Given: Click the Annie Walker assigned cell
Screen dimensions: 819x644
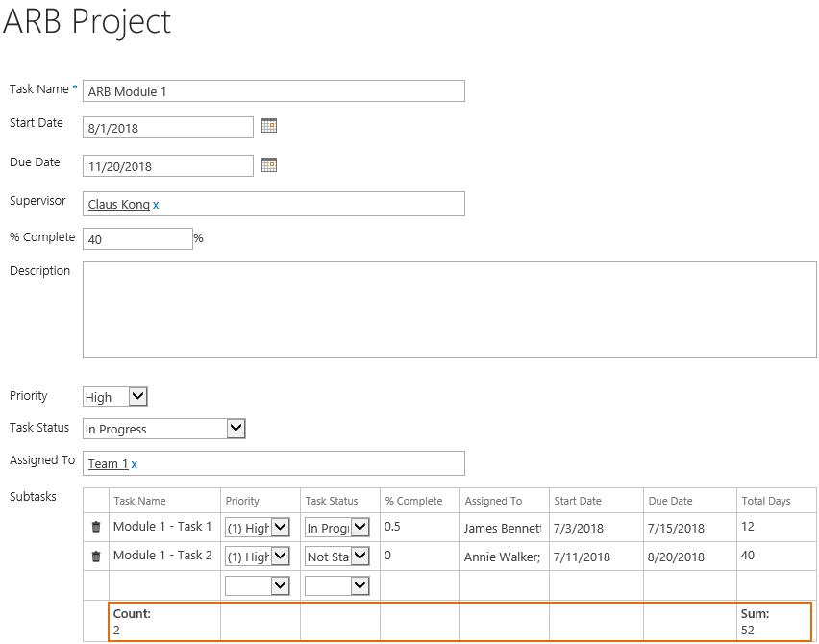Looking at the screenshot, I should point(502,557).
